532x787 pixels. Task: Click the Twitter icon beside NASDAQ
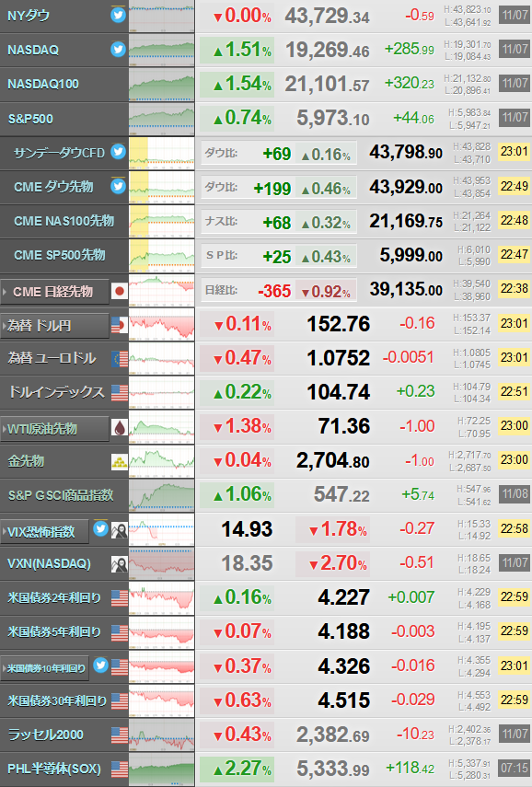click(x=118, y=49)
